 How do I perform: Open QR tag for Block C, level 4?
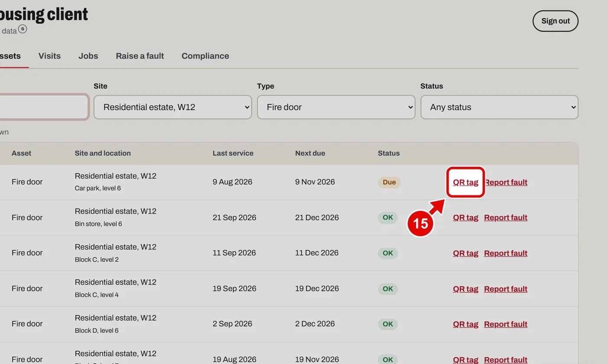466,289
